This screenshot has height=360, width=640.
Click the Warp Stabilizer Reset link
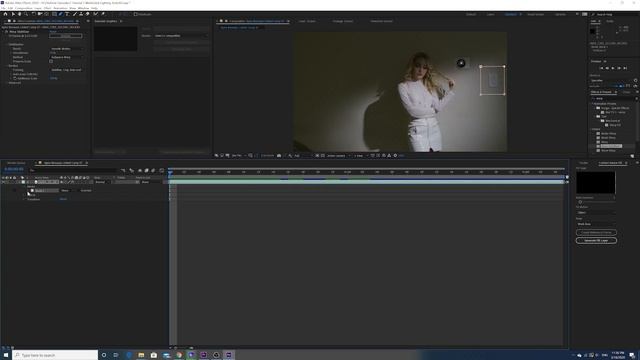click(x=53, y=31)
